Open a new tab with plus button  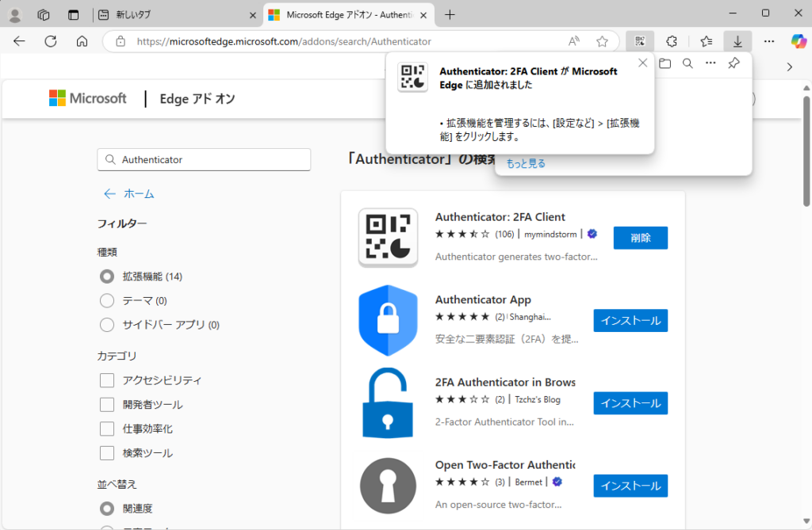pyautogui.click(x=450, y=15)
